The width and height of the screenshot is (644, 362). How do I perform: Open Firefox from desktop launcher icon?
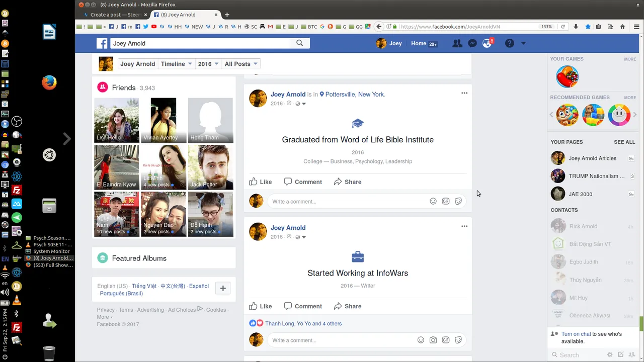[49, 82]
